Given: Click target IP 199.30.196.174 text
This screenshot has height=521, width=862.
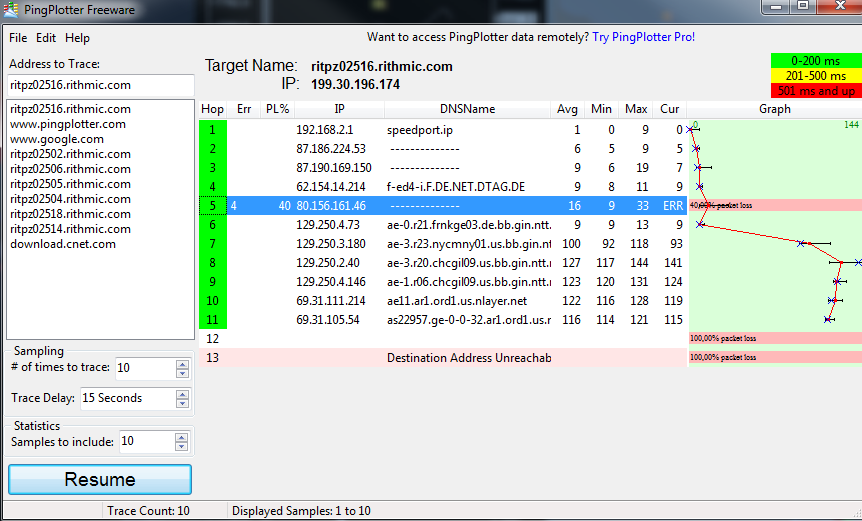Looking at the screenshot, I should pyautogui.click(x=355, y=85).
